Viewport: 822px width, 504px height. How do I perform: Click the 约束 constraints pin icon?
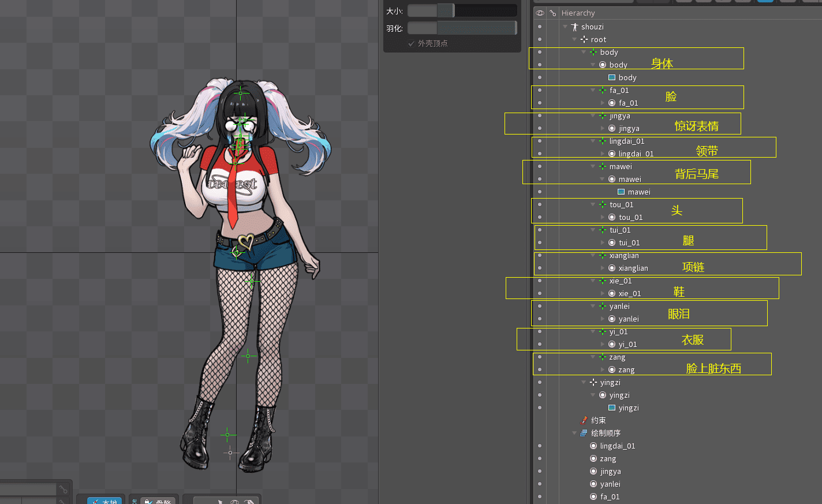584,421
